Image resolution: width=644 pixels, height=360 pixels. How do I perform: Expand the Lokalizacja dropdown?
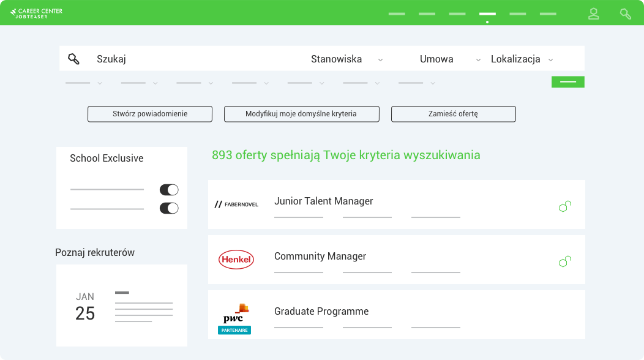522,59
